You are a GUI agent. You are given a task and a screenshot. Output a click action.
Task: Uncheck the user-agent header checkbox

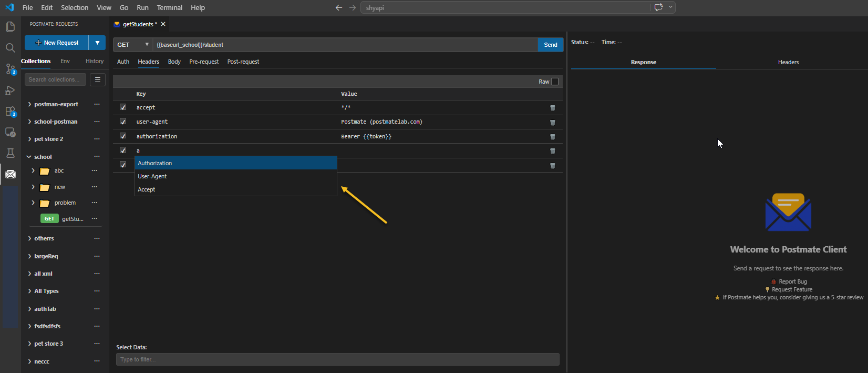[123, 121]
